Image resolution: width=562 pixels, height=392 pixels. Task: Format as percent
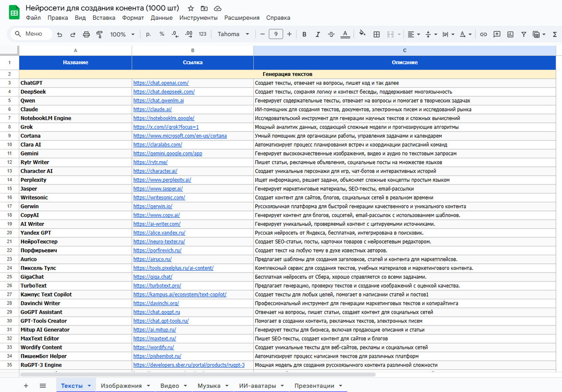click(x=162, y=34)
